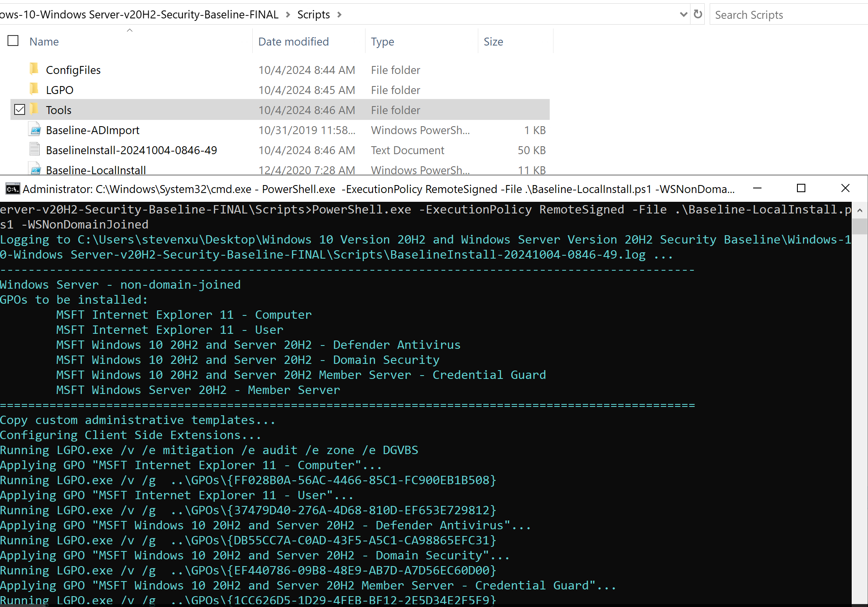Open the address bar history dropdown
The height and width of the screenshot is (607, 868).
tap(683, 15)
